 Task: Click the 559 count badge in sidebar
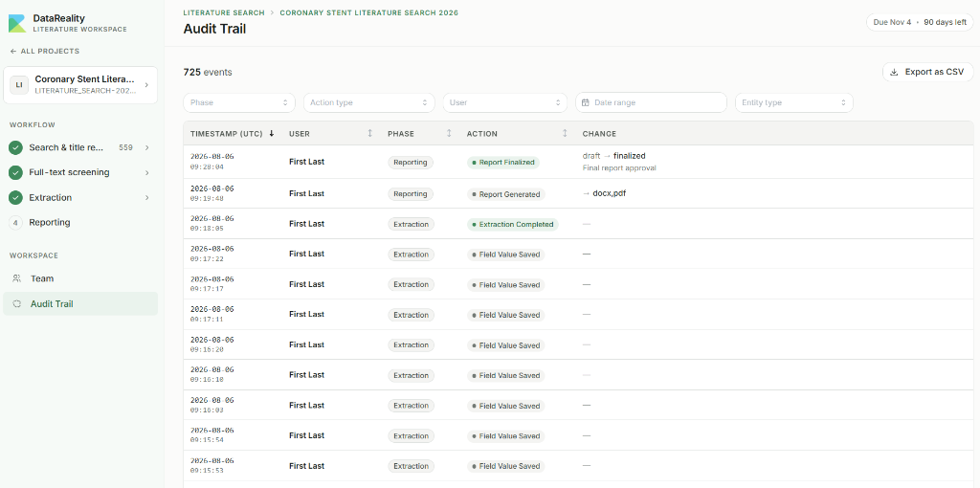[125, 147]
